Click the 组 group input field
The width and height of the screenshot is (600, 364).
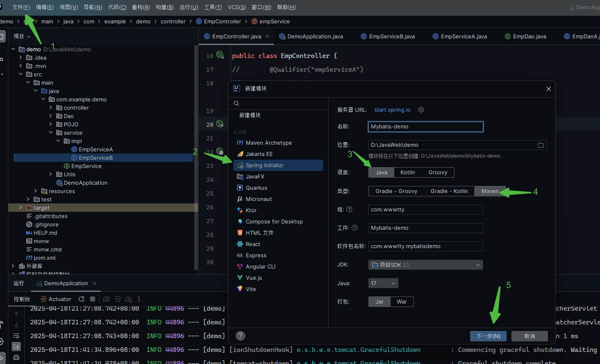pyautogui.click(x=426, y=210)
